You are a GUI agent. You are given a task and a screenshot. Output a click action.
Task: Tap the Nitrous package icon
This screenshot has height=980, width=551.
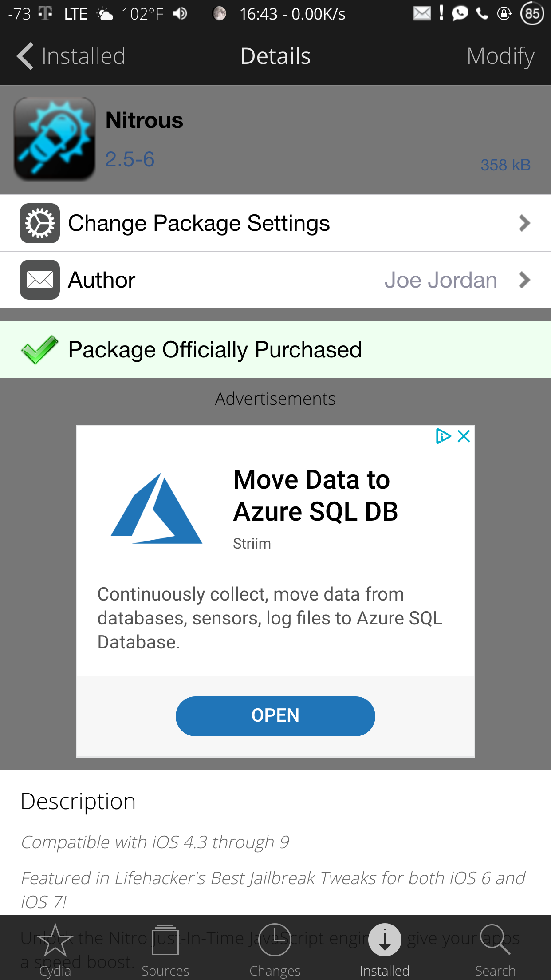pyautogui.click(x=55, y=139)
